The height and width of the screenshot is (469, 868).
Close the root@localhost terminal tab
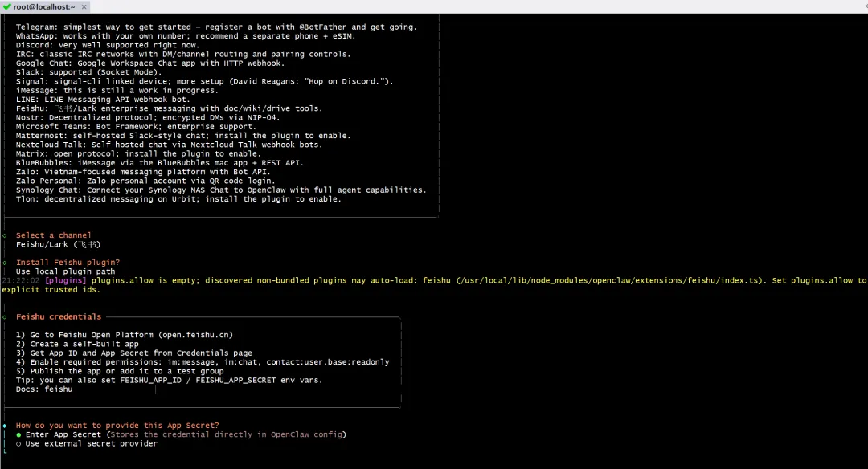(84, 7)
